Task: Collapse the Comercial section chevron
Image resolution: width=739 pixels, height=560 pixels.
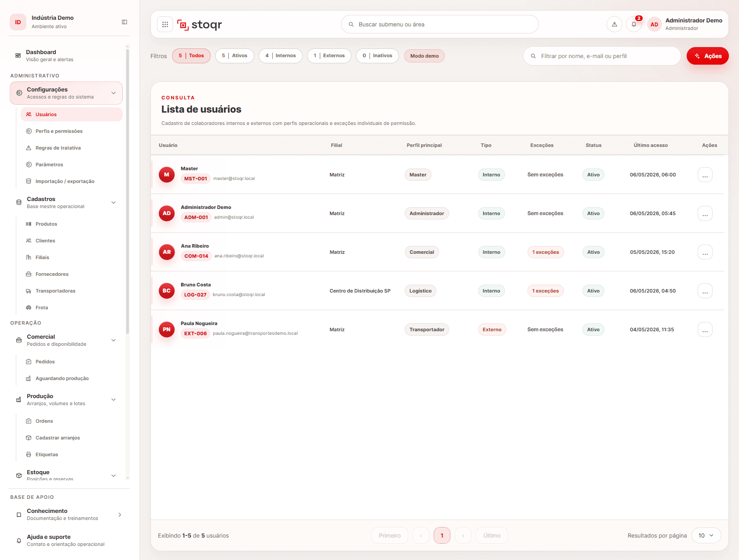Action: tap(113, 340)
